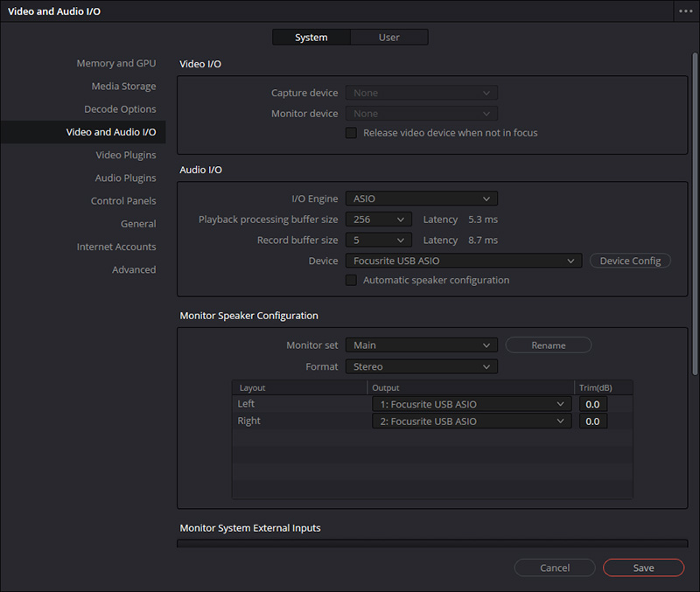
Task: Toggle Automatic speaker configuration checkbox
Action: 352,281
